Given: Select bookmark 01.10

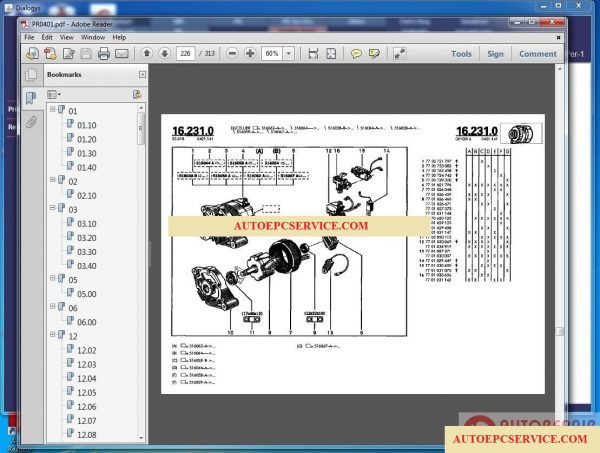Looking at the screenshot, I should point(86,125).
